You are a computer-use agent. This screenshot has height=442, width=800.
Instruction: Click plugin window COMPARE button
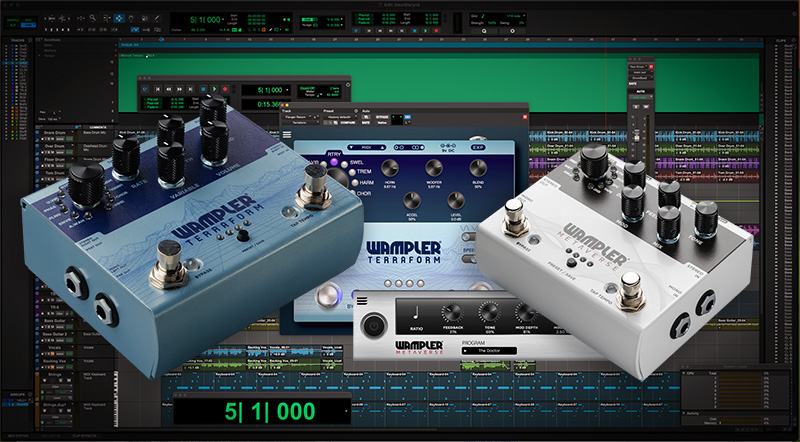pyautogui.click(x=347, y=122)
